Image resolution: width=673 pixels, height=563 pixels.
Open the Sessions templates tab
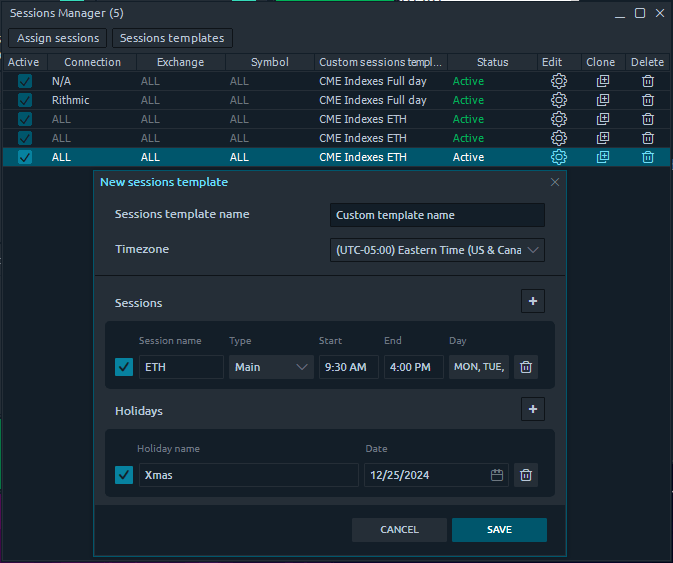coord(172,38)
